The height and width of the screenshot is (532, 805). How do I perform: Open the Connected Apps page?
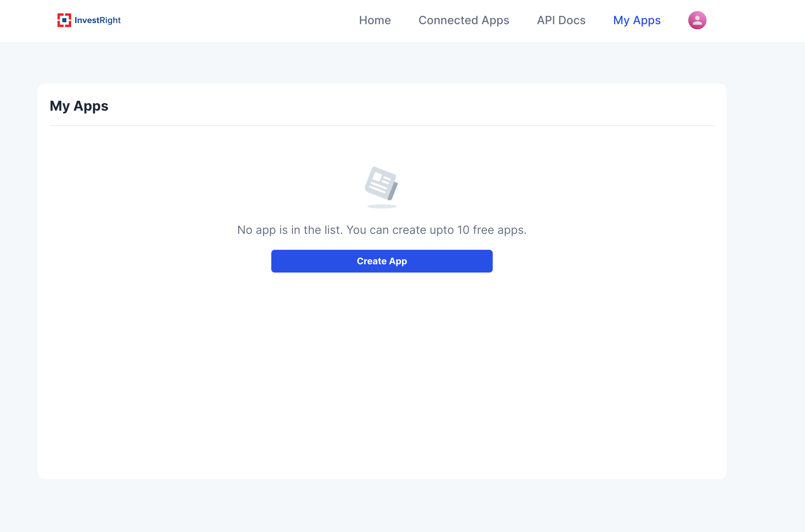point(464,20)
